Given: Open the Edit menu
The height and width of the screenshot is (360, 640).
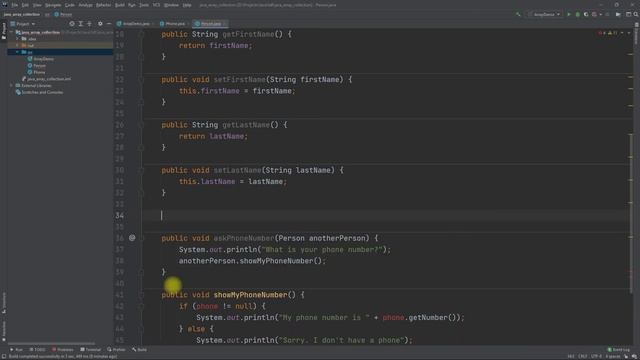Looking at the screenshot, I should (25, 5).
